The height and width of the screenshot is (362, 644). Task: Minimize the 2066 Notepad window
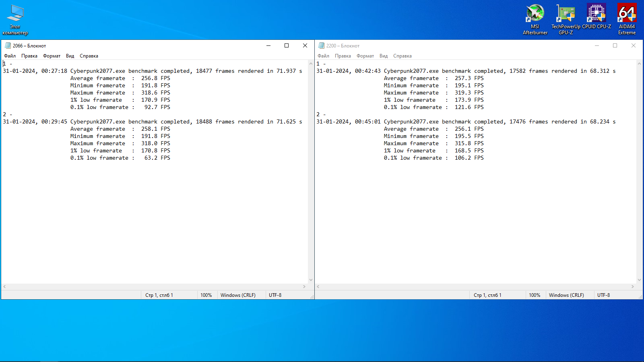click(x=268, y=45)
